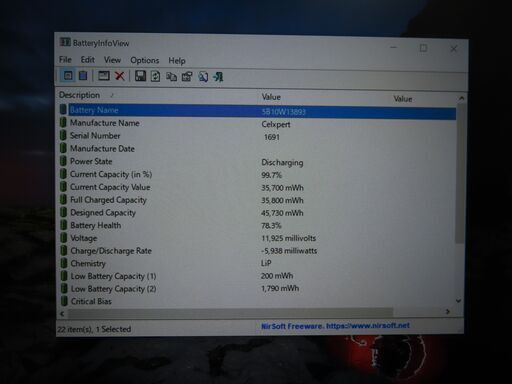Click the horizontal scrollbar left arrow
The width and height of the screenshot is (512, 384).
62,313
